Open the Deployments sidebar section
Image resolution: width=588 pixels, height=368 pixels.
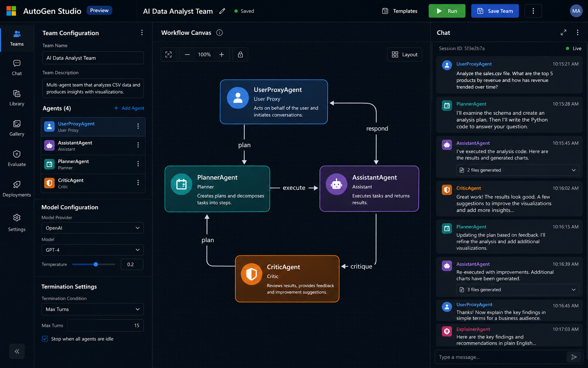(17, 189)
